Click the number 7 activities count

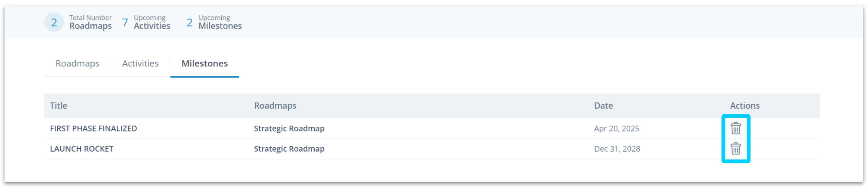[125, 22]
